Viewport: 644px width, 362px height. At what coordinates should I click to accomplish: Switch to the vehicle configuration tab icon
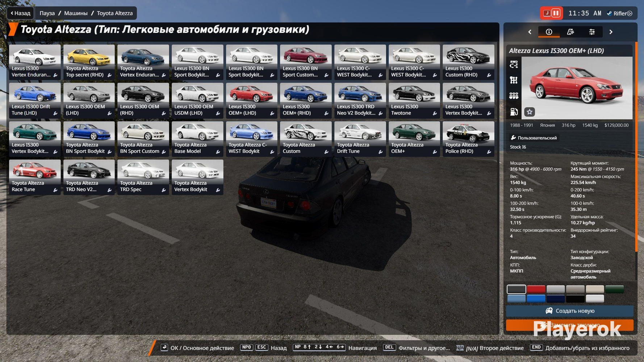pyautogui.click(x=570, y=32)
